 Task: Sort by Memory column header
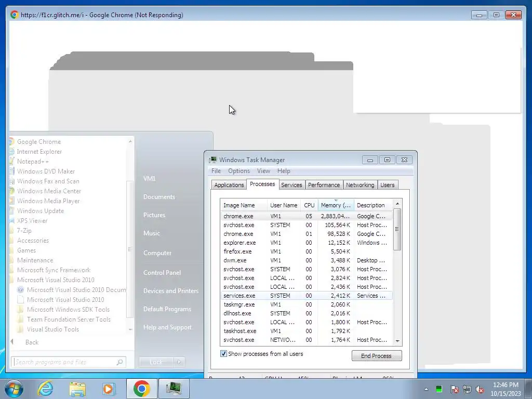(336, 205)
